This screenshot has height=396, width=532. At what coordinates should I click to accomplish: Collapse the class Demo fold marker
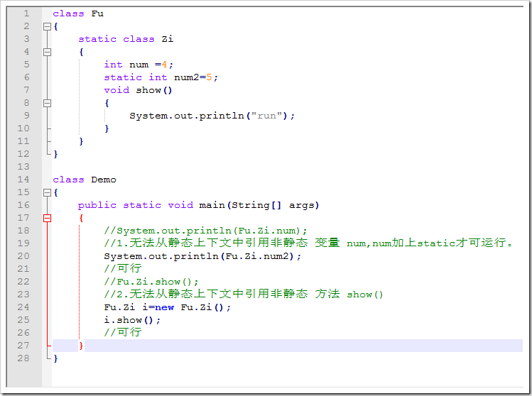click(48, 192)
